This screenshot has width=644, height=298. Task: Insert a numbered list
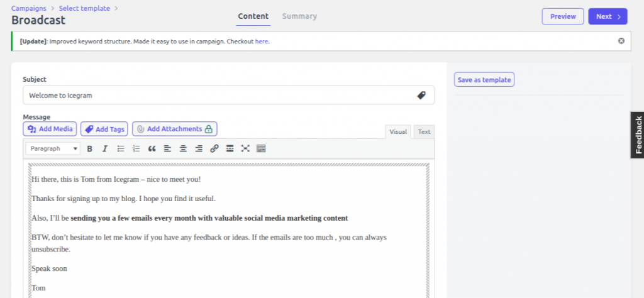point(136,149)
